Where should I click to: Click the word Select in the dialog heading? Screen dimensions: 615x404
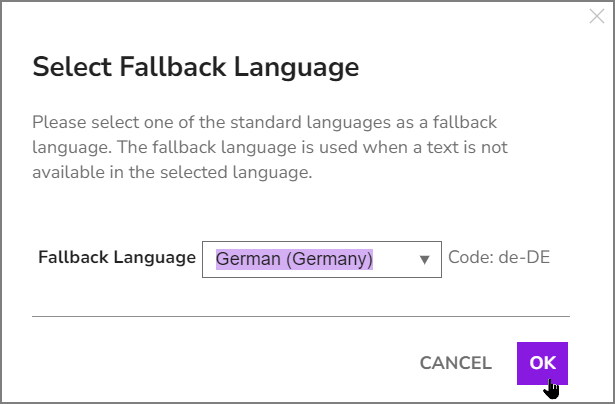click(72, 67)
